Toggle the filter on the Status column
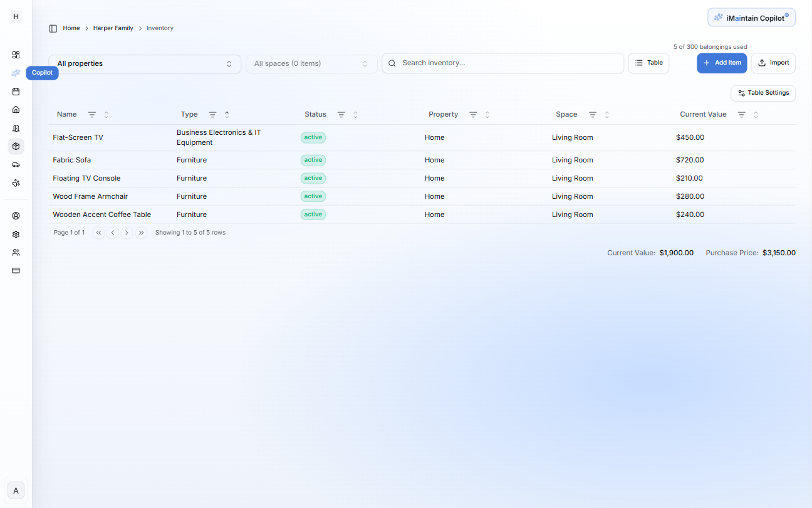Image resolution: width=812 pixels, height=508 pixels. point(341,114)
